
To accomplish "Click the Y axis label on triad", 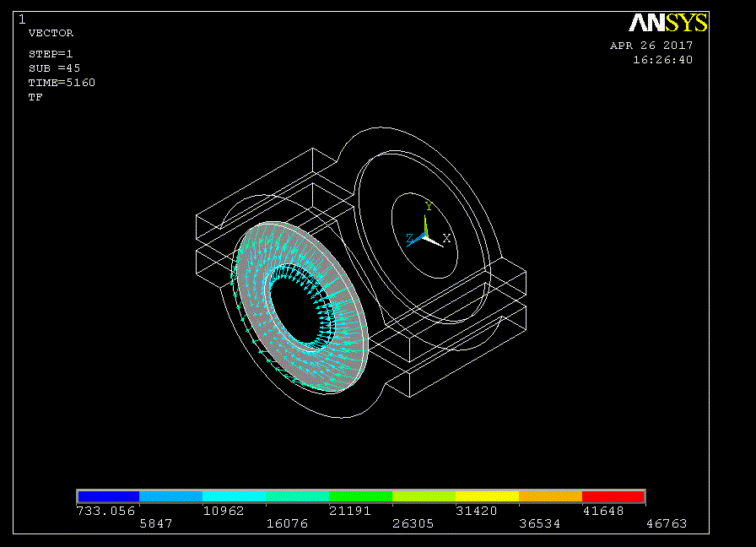I will (x=429, y=207).
